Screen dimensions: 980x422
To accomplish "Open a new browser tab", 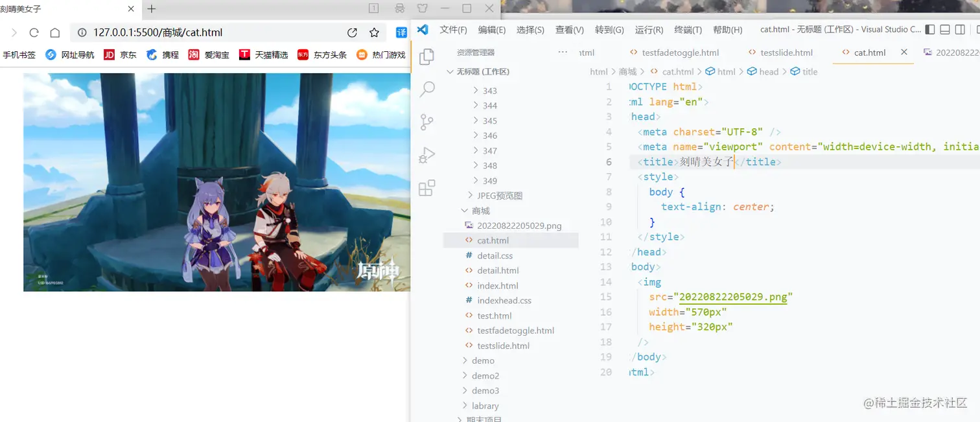I will click(152, 8).
